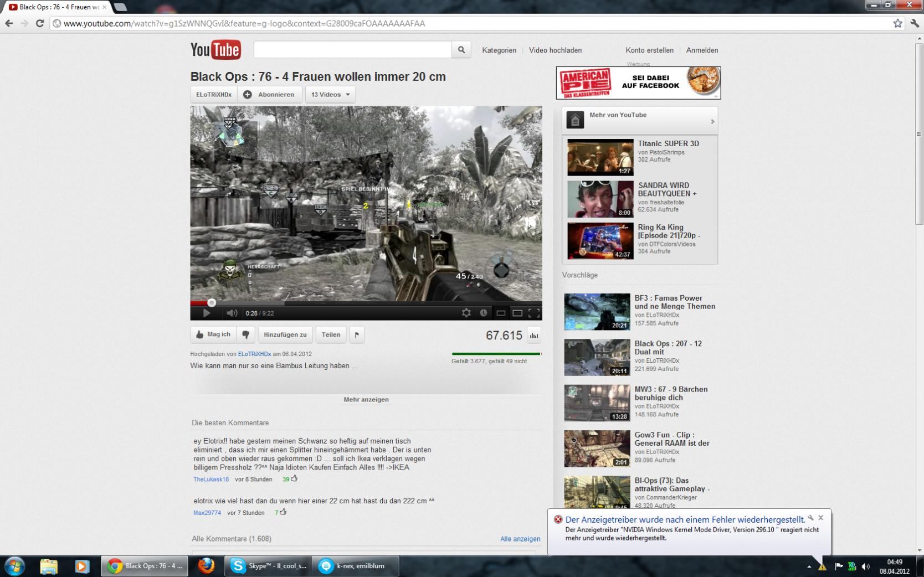Open the Chrome wrench menu
The width and height of the screenshot is (924, 577).
pyautogui.click(x=915, y=23)
